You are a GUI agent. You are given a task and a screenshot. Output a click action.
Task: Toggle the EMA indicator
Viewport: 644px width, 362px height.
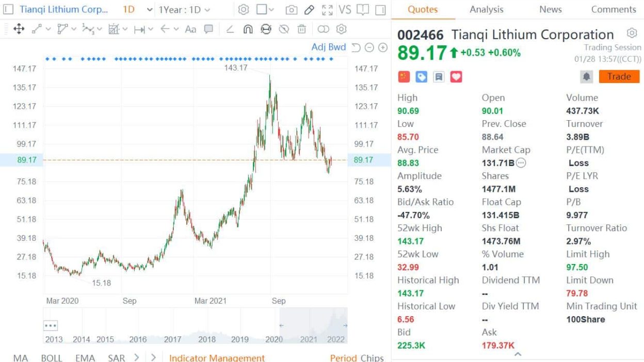[x=85, y=357]
